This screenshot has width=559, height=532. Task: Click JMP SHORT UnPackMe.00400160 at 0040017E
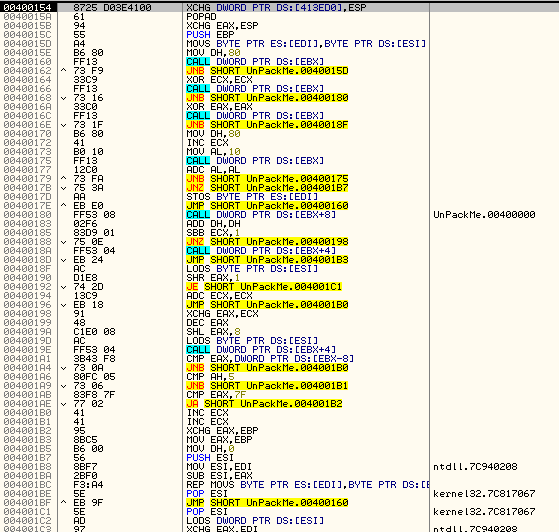tap(267, 206)
